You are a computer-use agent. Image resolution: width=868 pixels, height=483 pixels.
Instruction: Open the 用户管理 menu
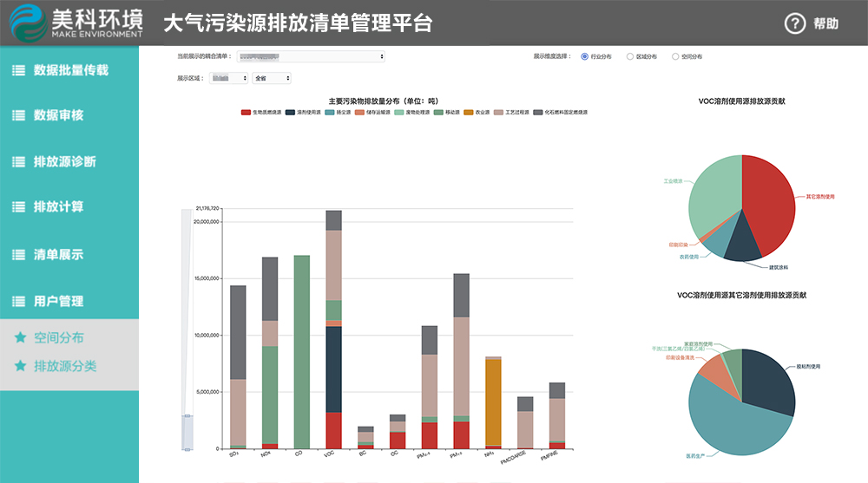[58, 302]
